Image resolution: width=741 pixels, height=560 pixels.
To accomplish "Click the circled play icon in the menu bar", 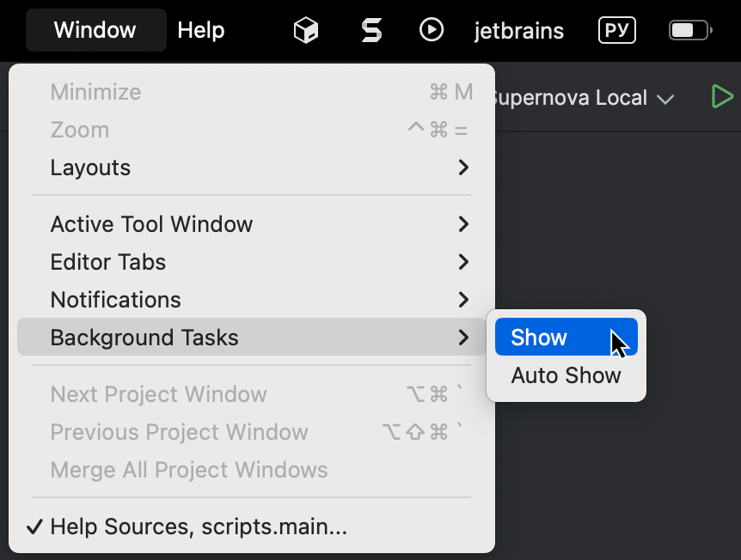I will pos(432,29).
